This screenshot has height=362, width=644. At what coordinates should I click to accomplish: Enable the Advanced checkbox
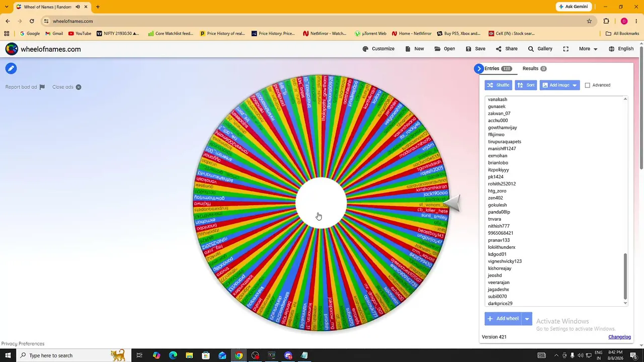click(x=587, y=85)
